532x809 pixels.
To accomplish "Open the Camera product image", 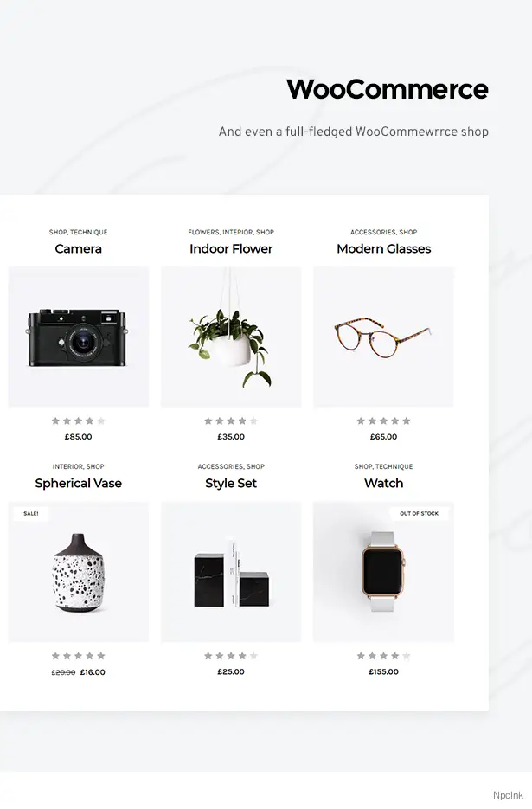I will click(x=79, y=337).
